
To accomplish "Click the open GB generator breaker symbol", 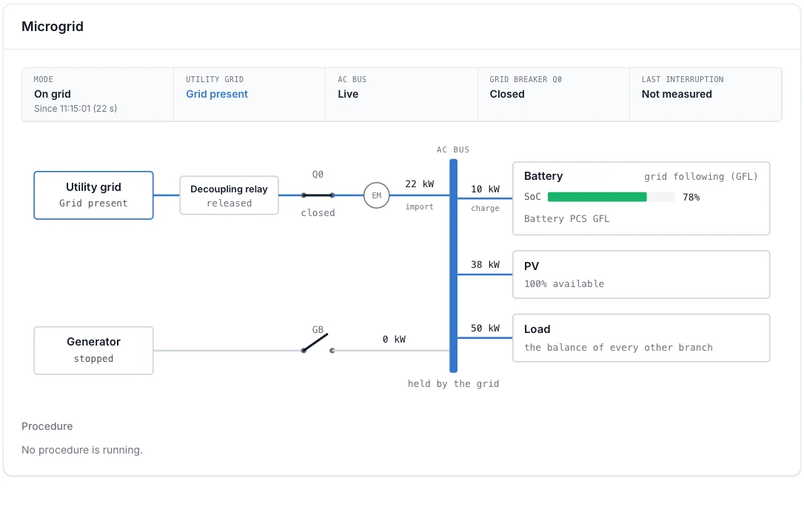I will (x=318, y=343).
